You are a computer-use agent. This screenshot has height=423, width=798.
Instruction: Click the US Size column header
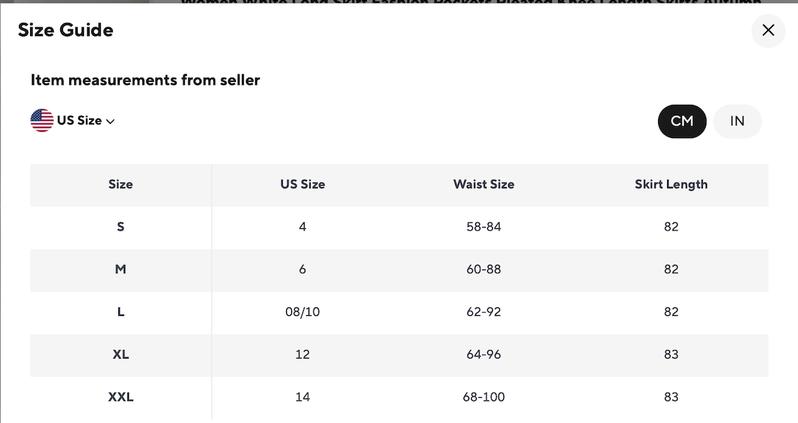pos(302,184)
